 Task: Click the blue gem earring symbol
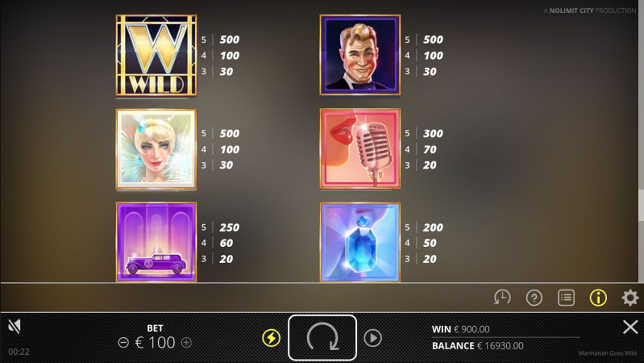360,242
